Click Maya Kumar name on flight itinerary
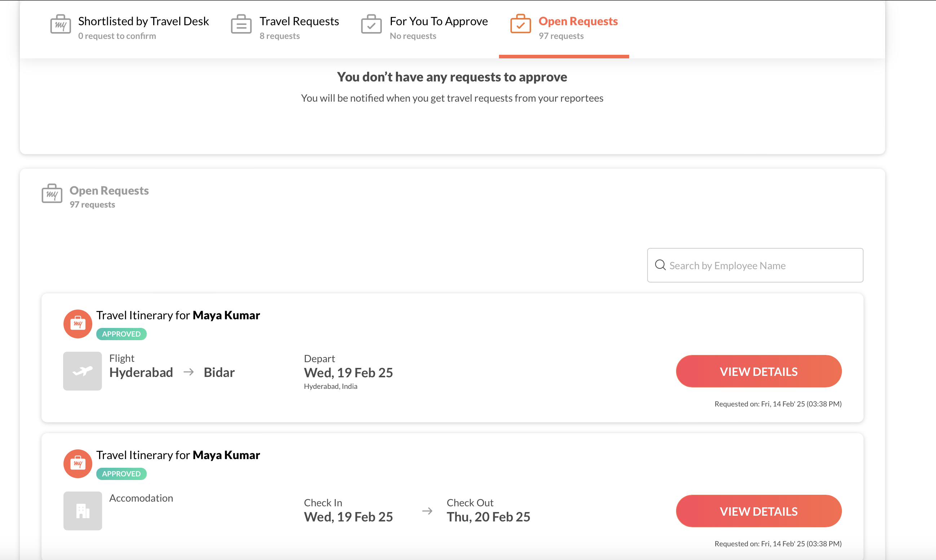936x560 pixels. click(226, 315)
